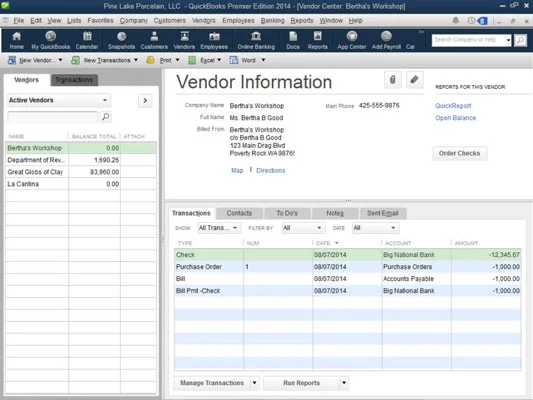Click the clock icon in menu bar

[471, 20]
